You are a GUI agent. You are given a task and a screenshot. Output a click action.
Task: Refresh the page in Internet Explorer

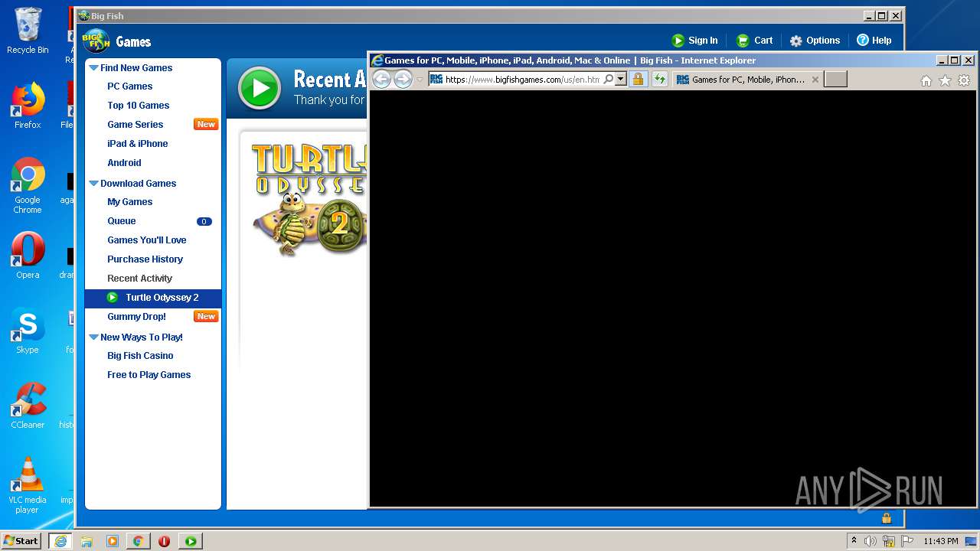click(x=659, y=79)
